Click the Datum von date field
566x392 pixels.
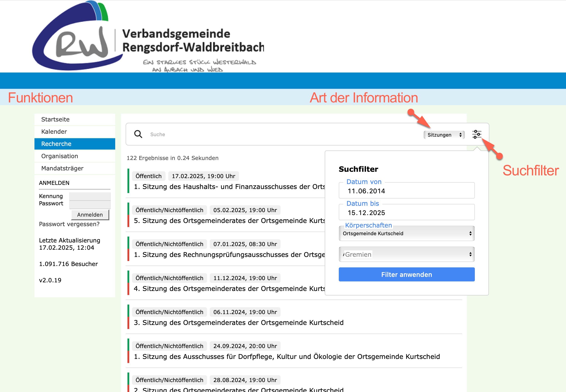click(x=406, y=191)
